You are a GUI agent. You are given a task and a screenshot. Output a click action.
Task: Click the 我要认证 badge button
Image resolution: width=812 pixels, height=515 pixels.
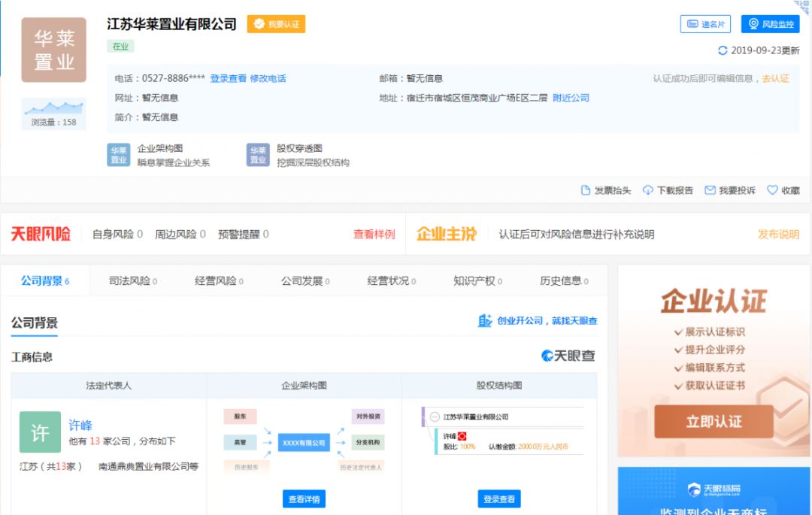pyautogui.click(x=276, y=24)
